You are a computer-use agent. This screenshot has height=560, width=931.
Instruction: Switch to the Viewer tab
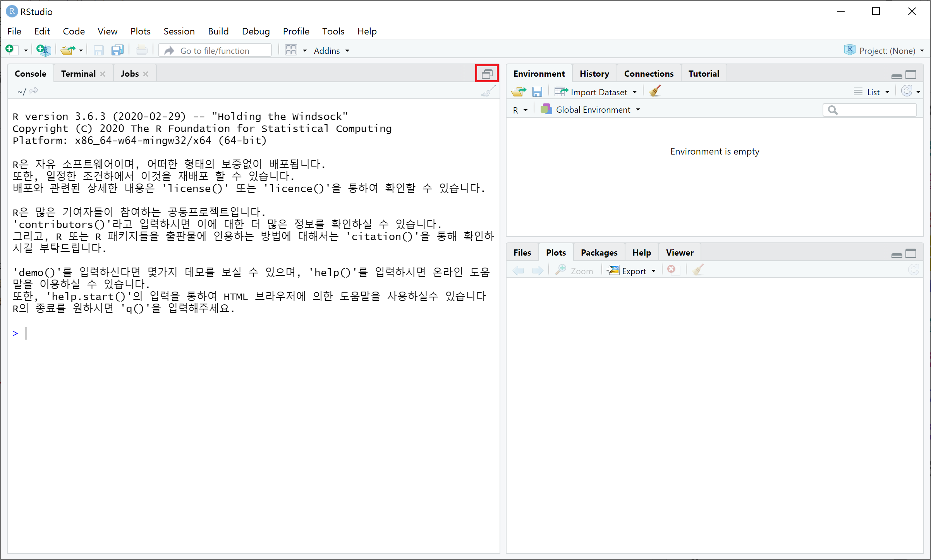pos(680,253)
